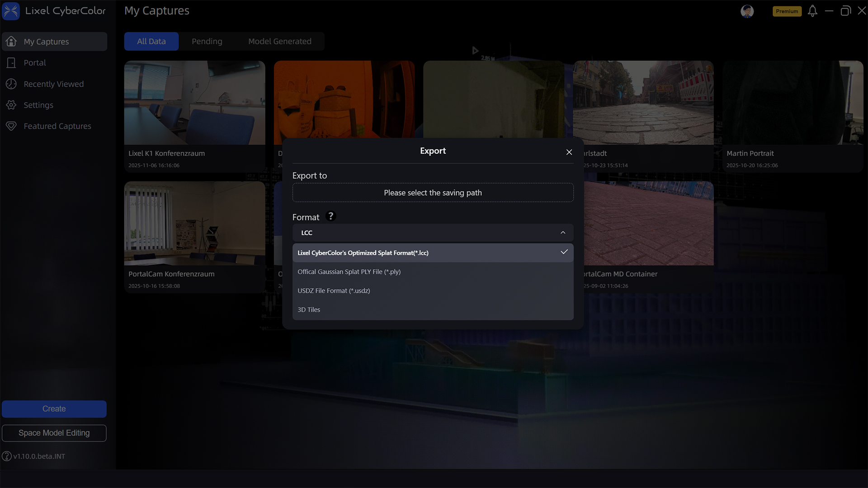Select Offical Gaussian Splat PLY File option
This screenshot has height=488, width=868.
click(x=349, y=272)
